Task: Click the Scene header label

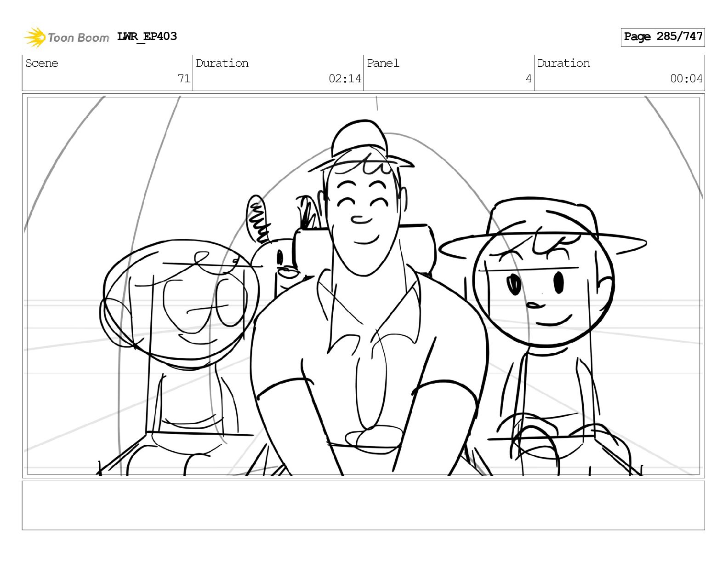Action: pos(42,63)
